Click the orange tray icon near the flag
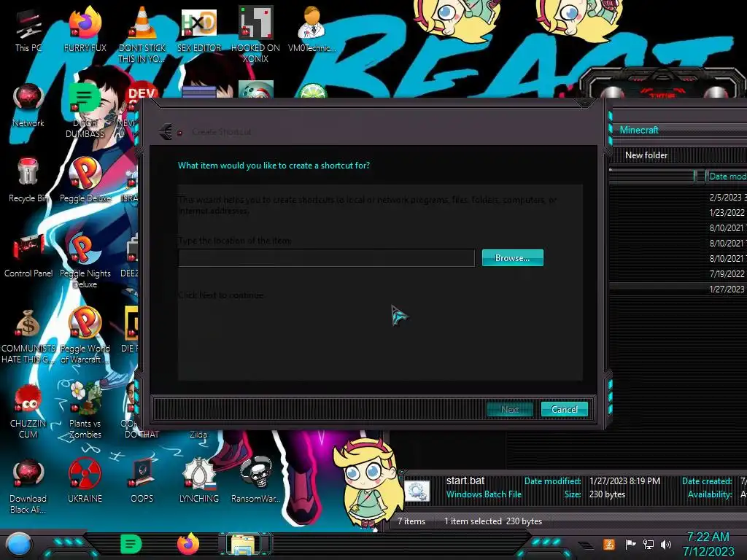 [609, 544]
